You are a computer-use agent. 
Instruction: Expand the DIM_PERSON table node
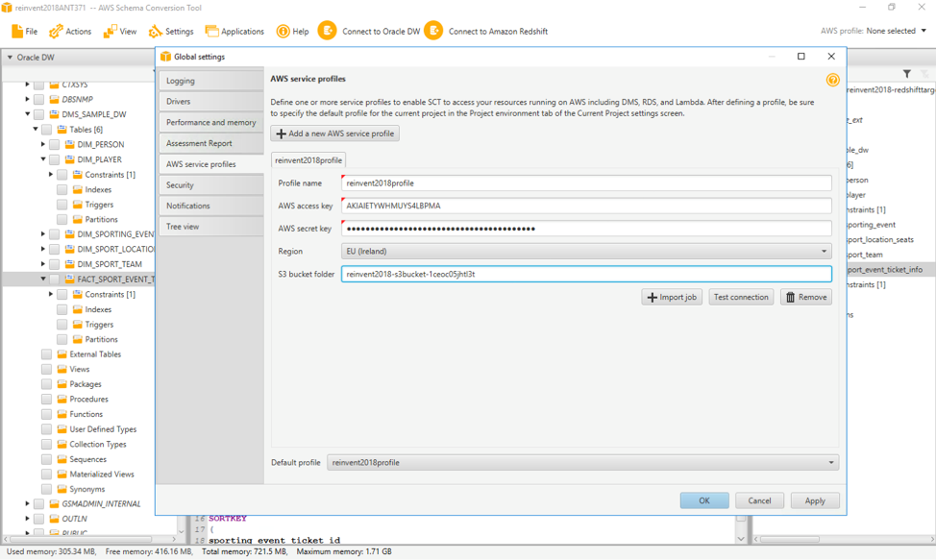43,144
